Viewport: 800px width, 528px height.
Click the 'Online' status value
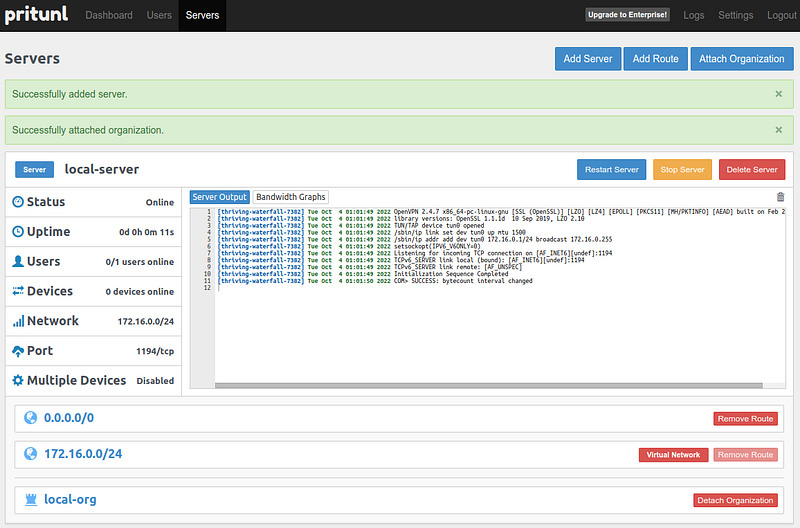160,203
